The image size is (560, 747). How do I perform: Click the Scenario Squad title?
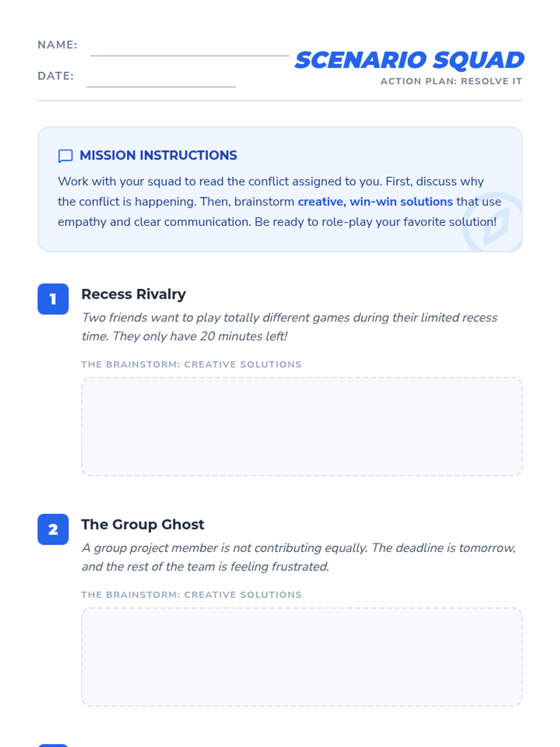click(x=410, y=60)
